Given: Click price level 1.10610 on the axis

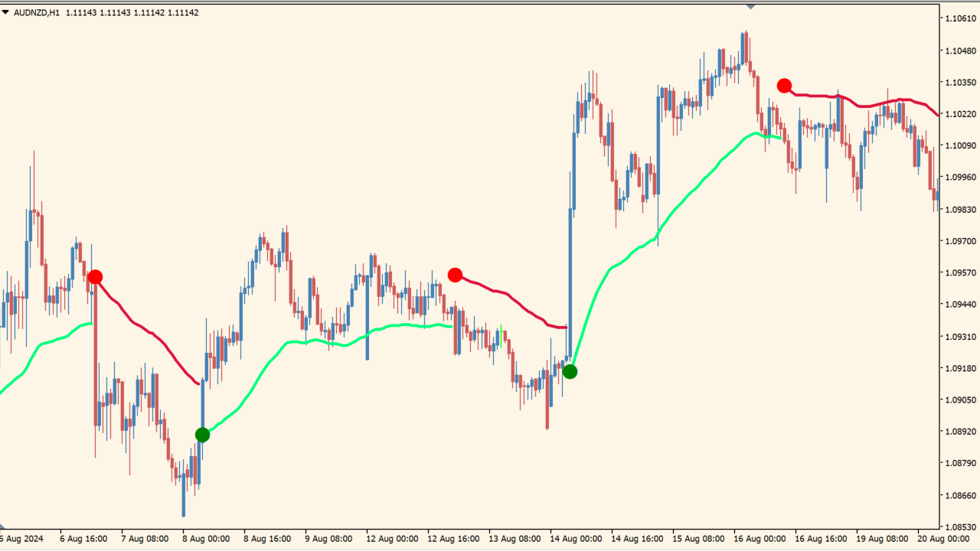Looking at the screenshot, I should click(x=961, y=18).
